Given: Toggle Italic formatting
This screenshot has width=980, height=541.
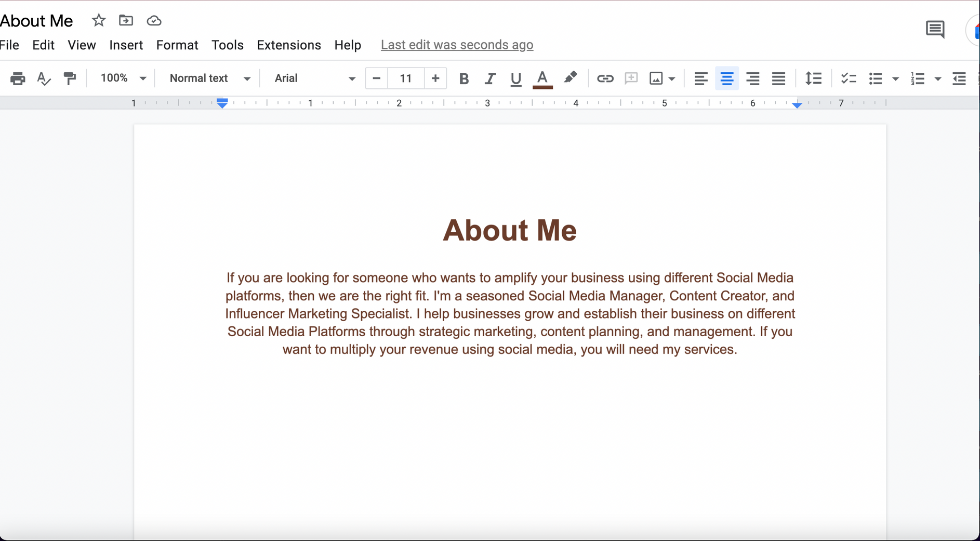Looking at the screenshot, I should click(x=489, y=78).
